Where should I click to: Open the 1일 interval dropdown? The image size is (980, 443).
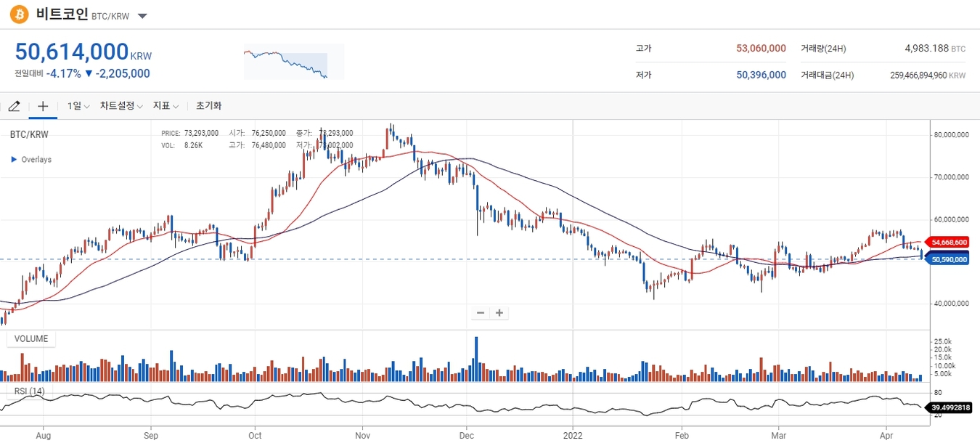[76, 105]
